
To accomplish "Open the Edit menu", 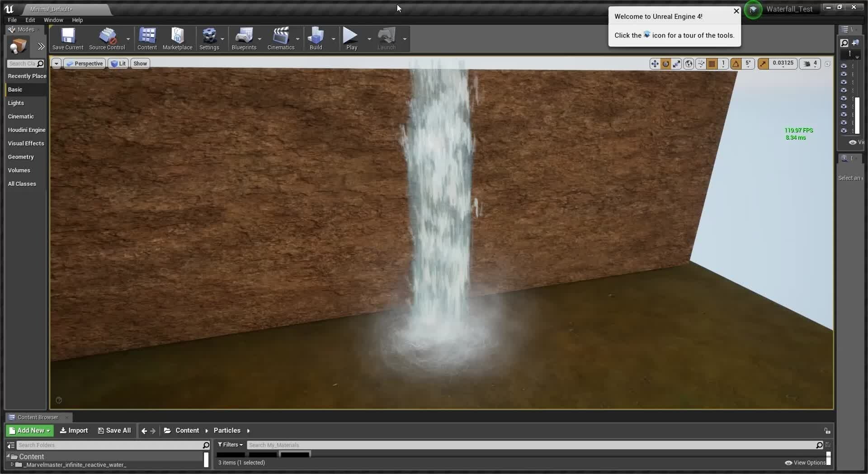I will pos(30,20).
